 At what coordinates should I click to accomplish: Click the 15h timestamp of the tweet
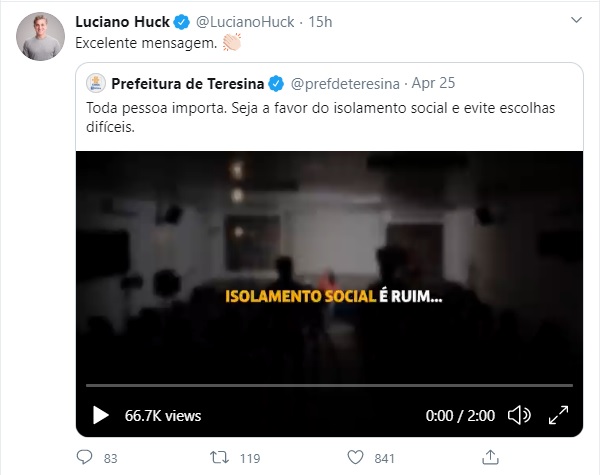320,22
